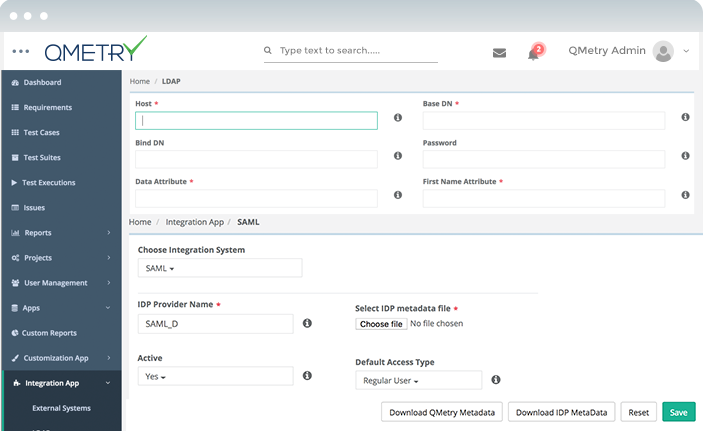Click the Bind DN input field
This screenshot has width=703, height=431.
pyautogui.click(x=256, y=159)
